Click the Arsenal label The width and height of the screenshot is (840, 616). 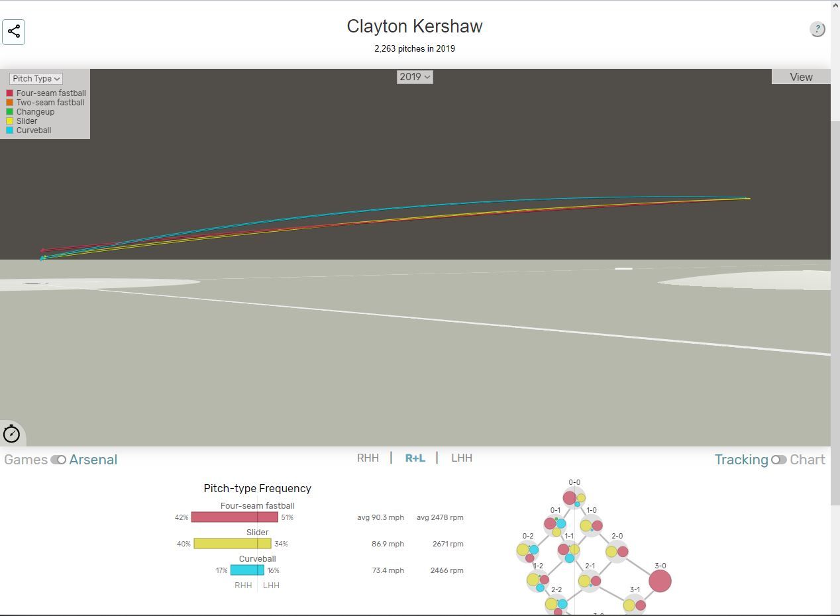pyautogui.click(x=93, y=460)
